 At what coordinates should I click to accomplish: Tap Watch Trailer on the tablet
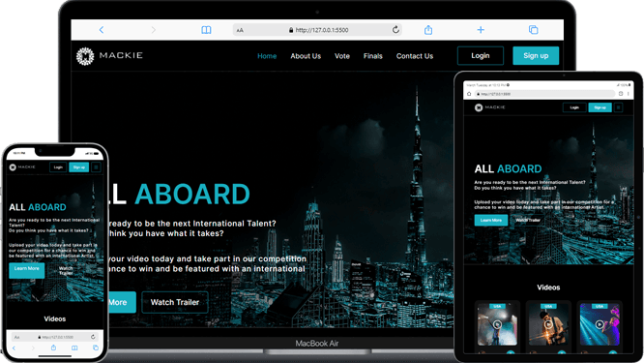click(x=528, y=221)
